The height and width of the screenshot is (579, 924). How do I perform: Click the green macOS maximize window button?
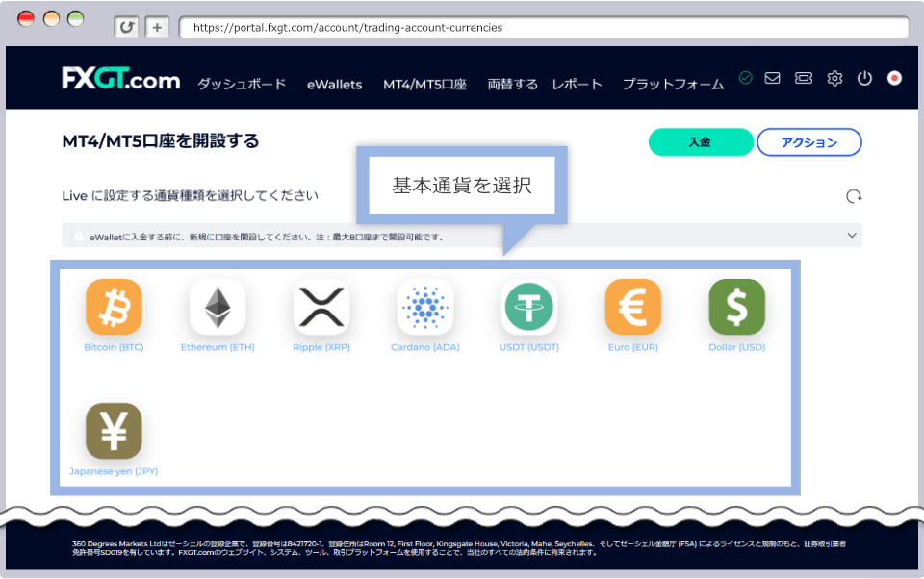75,19
